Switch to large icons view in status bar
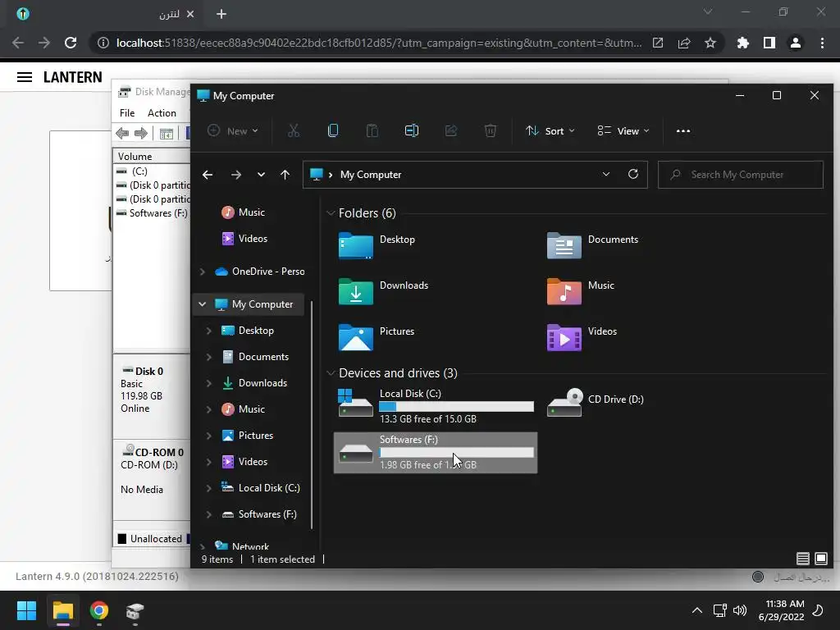This screenshot has width=840, height=630. click(x=820, y=559)
